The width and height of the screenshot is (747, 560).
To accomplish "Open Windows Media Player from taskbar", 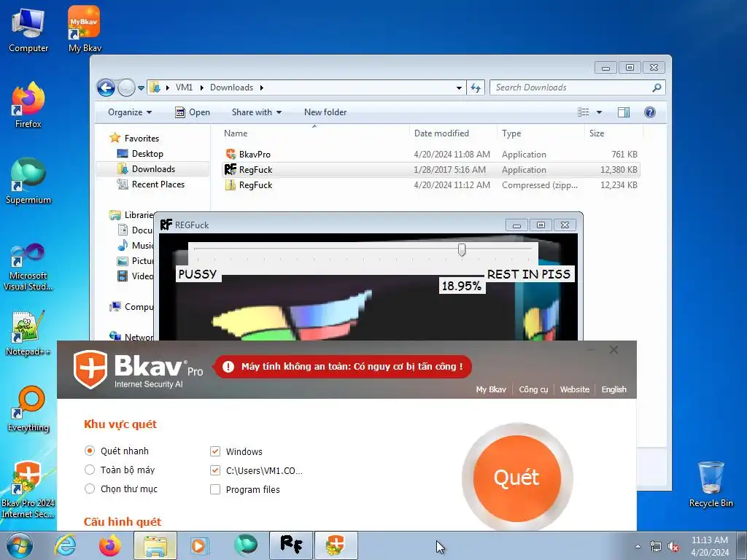I will point(199,545).
